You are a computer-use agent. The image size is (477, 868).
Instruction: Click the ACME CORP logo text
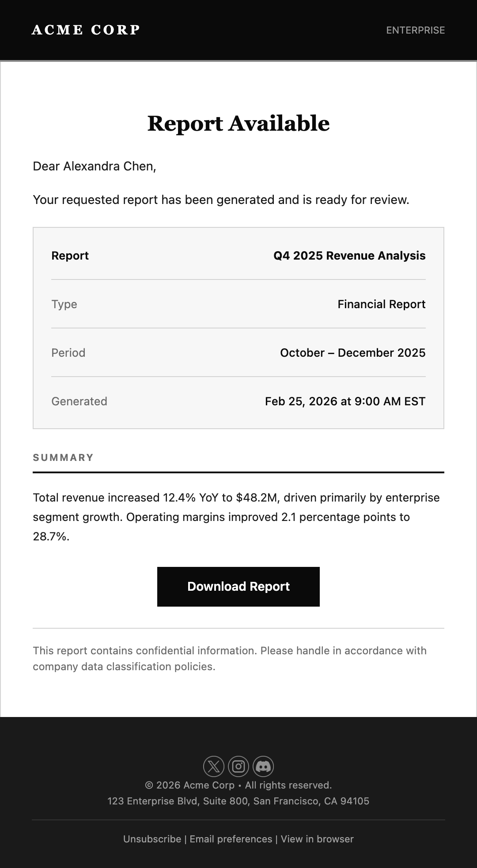pyautogui.click(x=86, y=30)
